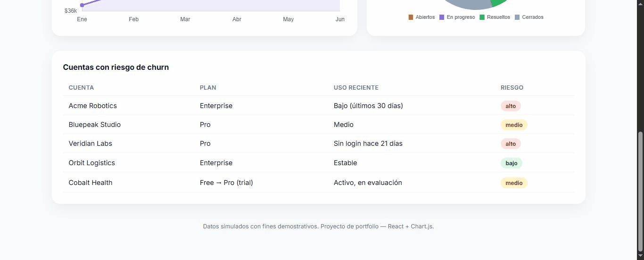644x260 pixels.
Task: Click the Estable usage cell
Action: [346, 163]
